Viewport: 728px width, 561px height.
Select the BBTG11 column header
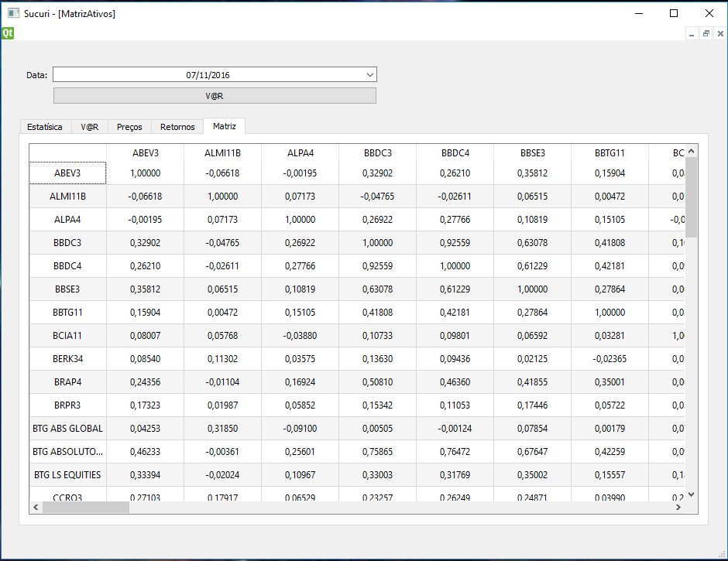610,153
